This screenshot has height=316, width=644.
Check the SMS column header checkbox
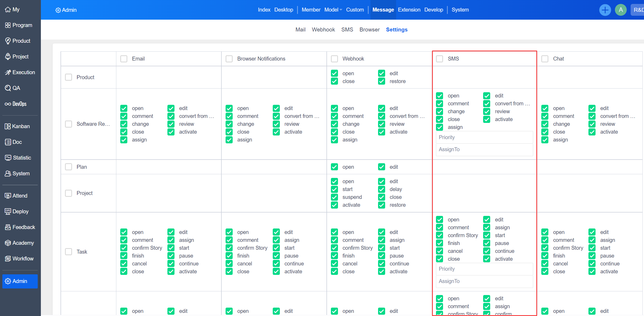(440, 59)
